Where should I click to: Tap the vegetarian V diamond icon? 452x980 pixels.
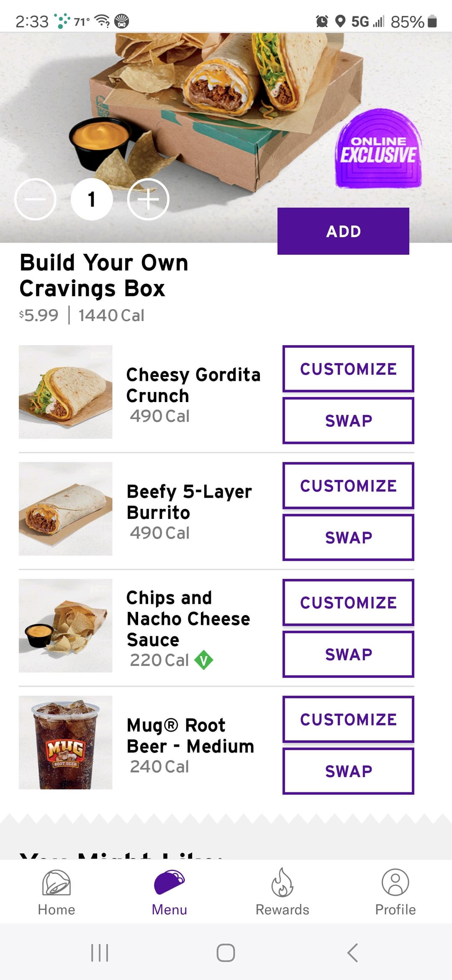tap(204, 660)
